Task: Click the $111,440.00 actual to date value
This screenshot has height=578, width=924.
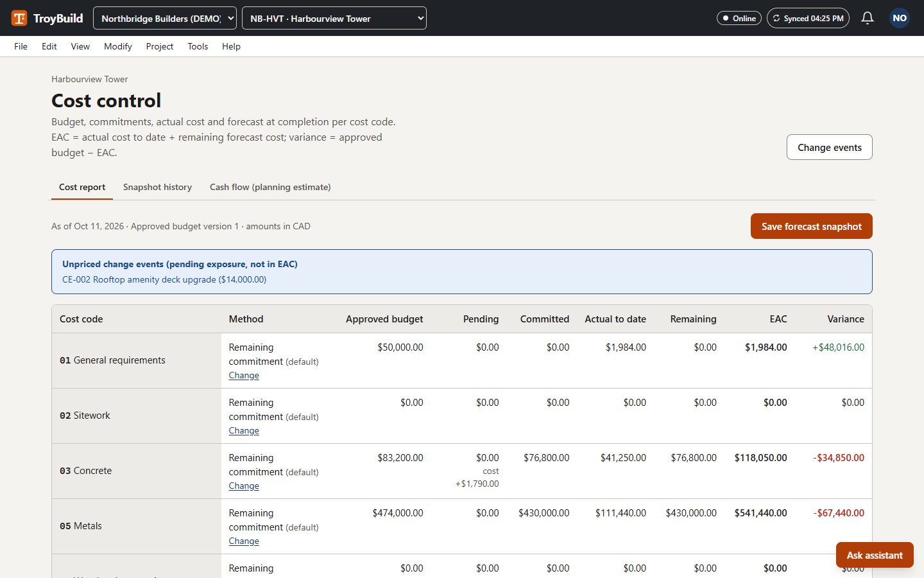Action: coord(620,513)
